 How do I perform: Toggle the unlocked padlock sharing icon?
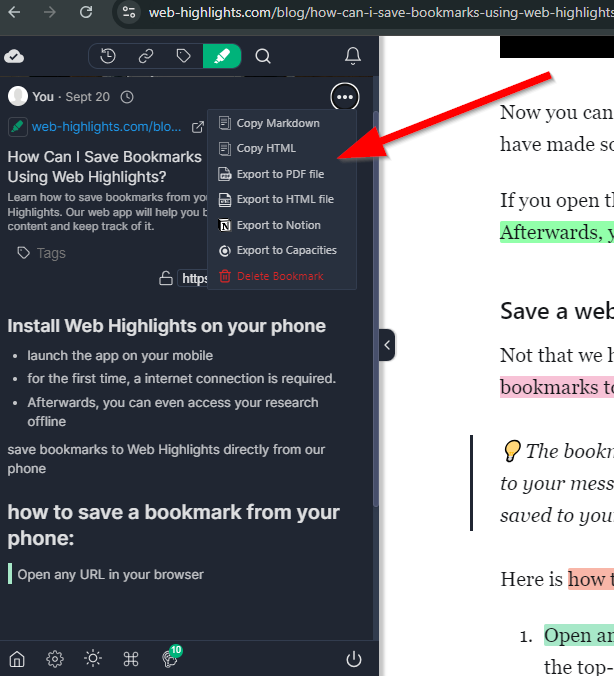tap(166, 278)
